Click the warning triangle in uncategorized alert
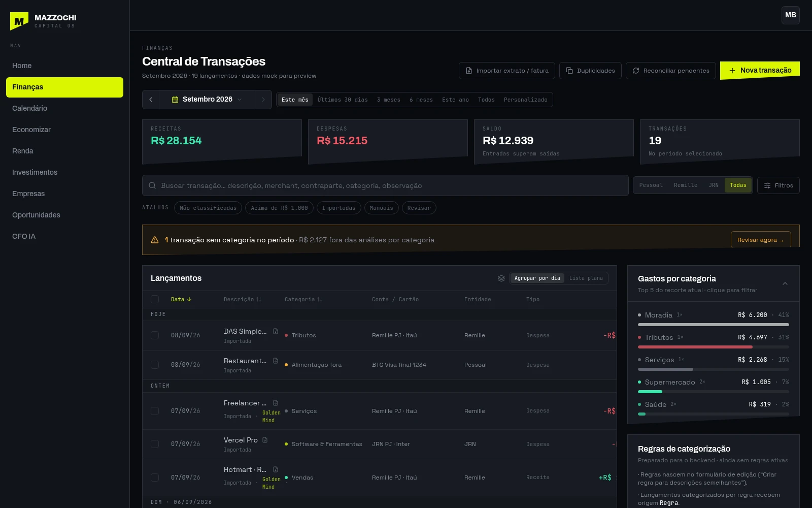Image resolution: width=812 pixels, height=508 pixels. coord(155,240)
